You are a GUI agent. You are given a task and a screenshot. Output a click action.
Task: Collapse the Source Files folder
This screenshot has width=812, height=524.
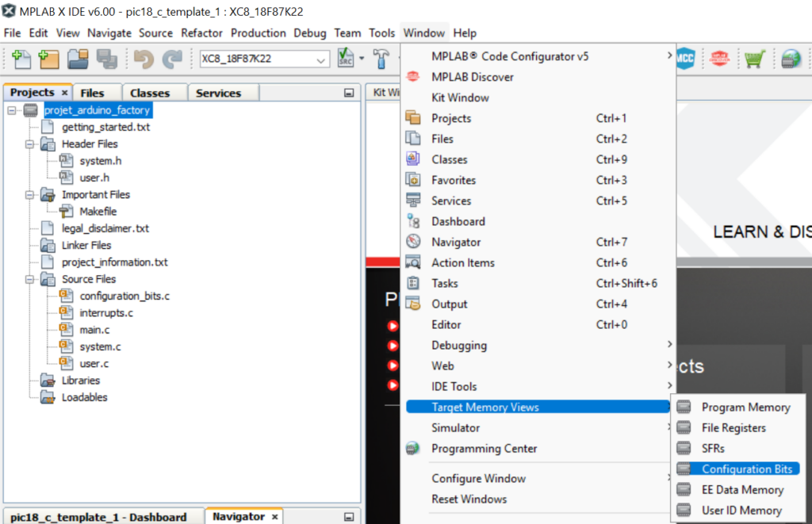[x=30, y=279]
